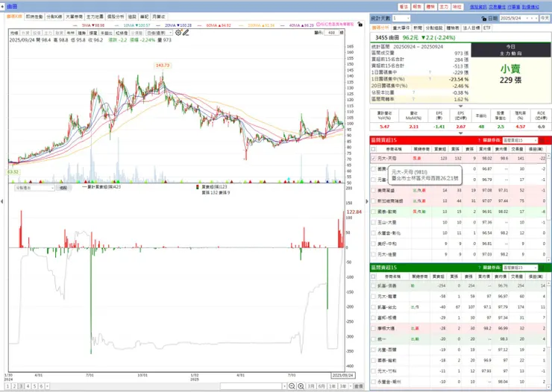
Task: Expand the arrow below the financial metrics row
Action: 460,133
